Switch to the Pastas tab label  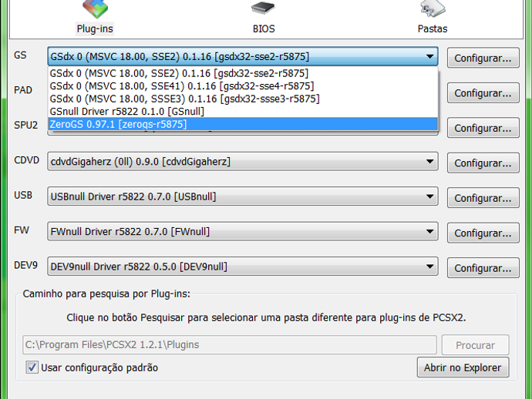point(433,28)
